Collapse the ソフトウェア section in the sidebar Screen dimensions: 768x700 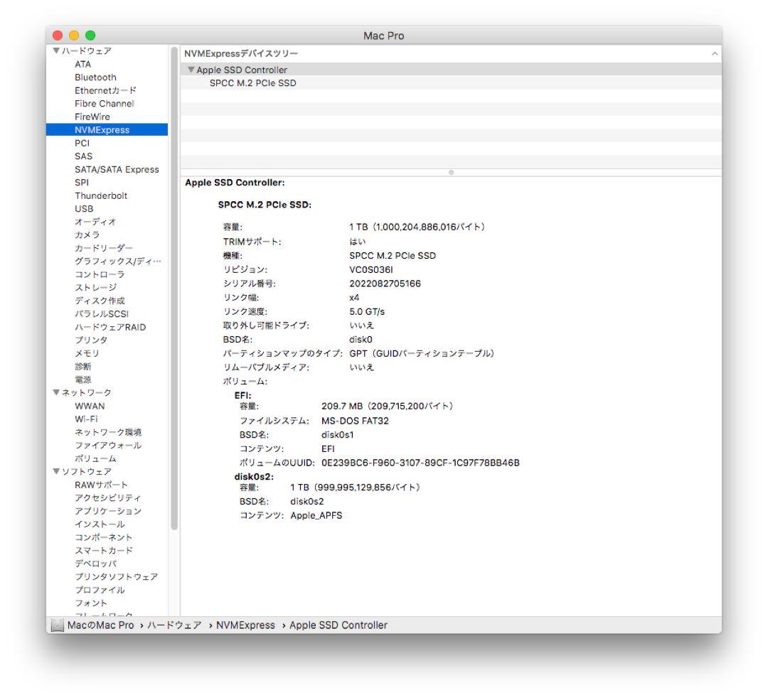tap(55, 470)
